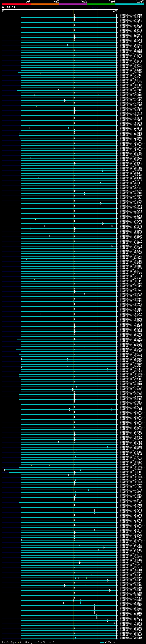The width and height of the screenshot is (146, 644).
Task: Select the label UniRef100_B0Y6M2
Action: tap(131, 72)
